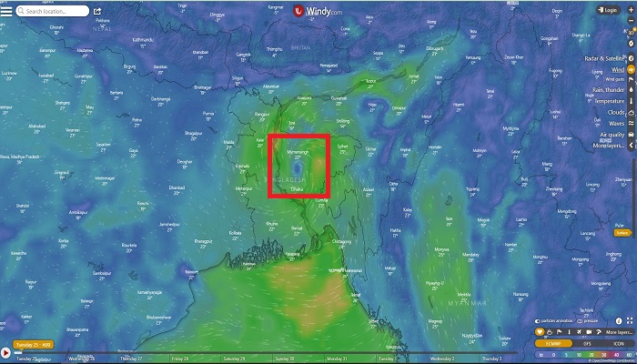Open the info icon near legend
This screenshot has width=637, height=364.
619,321
